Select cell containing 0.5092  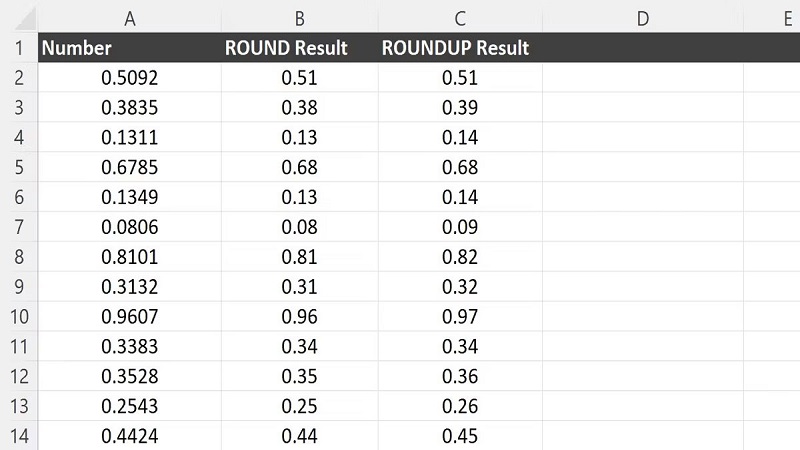[129, 78]
